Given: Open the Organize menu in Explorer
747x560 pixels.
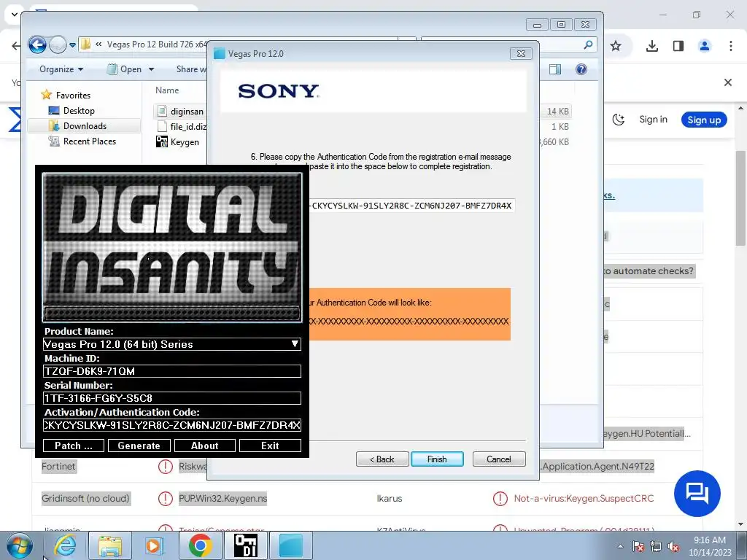Looking at the screenshot, I should 61,69.
